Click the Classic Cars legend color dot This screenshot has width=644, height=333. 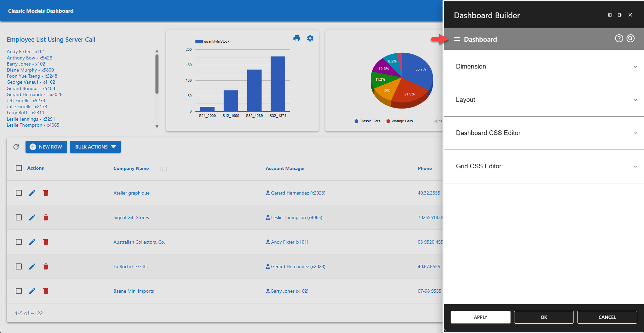[357, 121]
